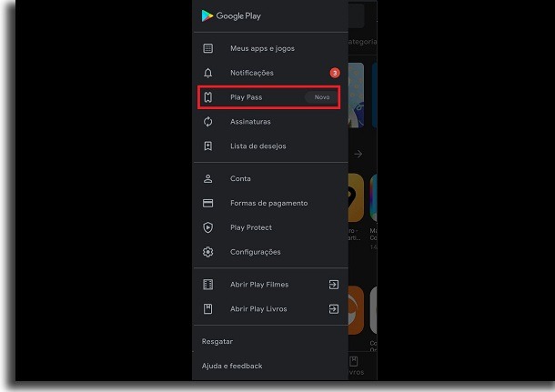This screenshot has width=555, height=392.
Task: Click the yellow app thumbnail behind the menu
Action: (356, 197)
